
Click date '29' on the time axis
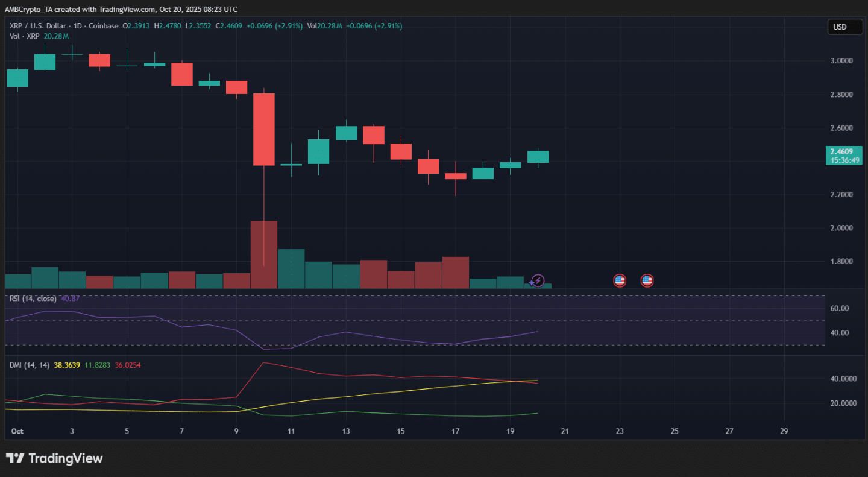[784, 431]
